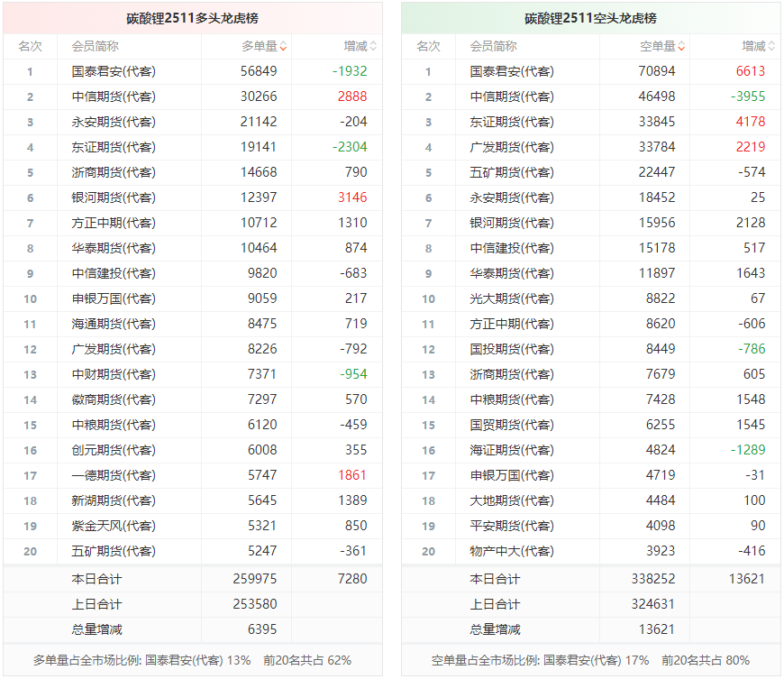This screenshot has width=784, height=679.
Task: Click 国泰君安(代客) in long table
Action: pyautogui.click(x=114, y=71)
